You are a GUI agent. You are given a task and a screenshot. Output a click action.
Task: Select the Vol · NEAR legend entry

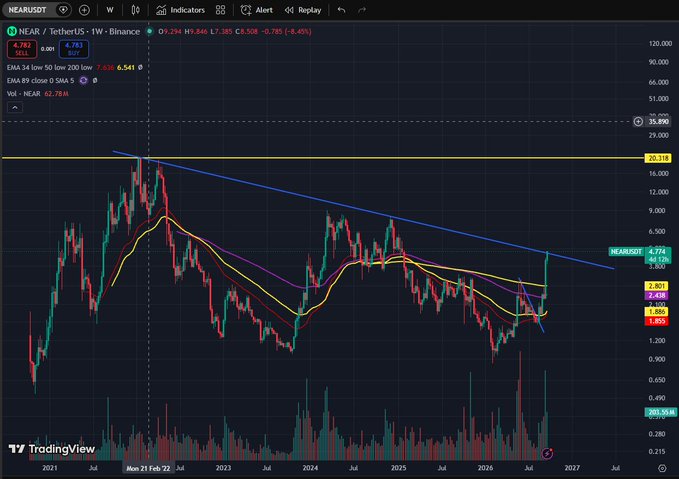23,94
